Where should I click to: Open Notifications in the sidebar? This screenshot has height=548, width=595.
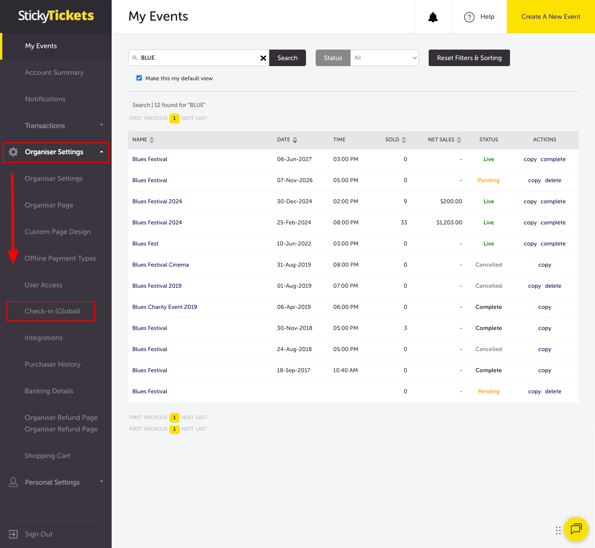pos(45,99)
